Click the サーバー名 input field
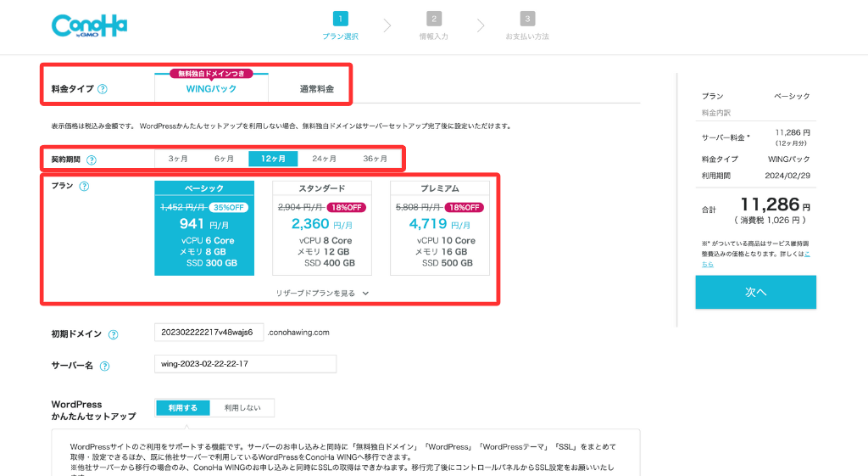 pyautogui.click(x=245, y=364)
